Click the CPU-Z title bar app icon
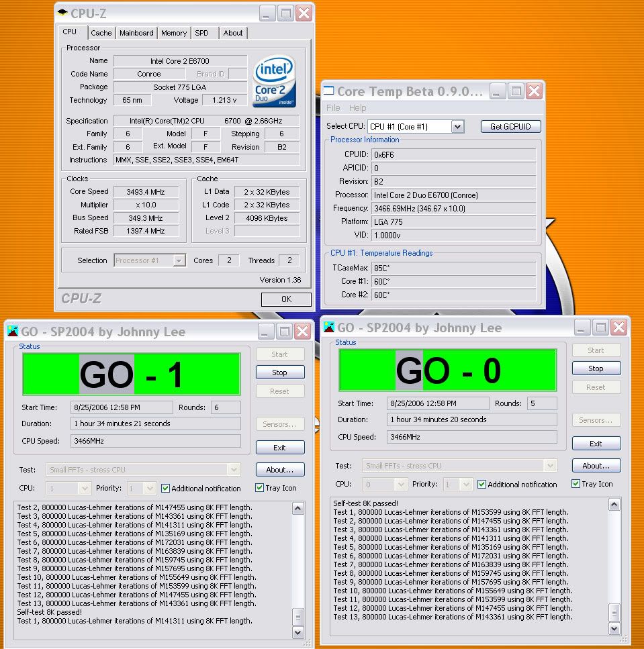The height and width of the screenshot is (649, 644). pyautogui.click(x=62, y=13)
